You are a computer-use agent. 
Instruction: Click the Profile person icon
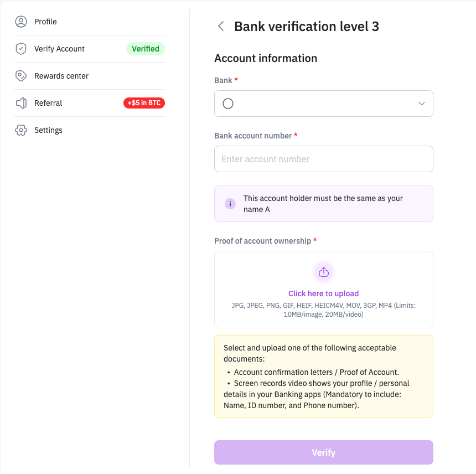[x=21, y=22]
